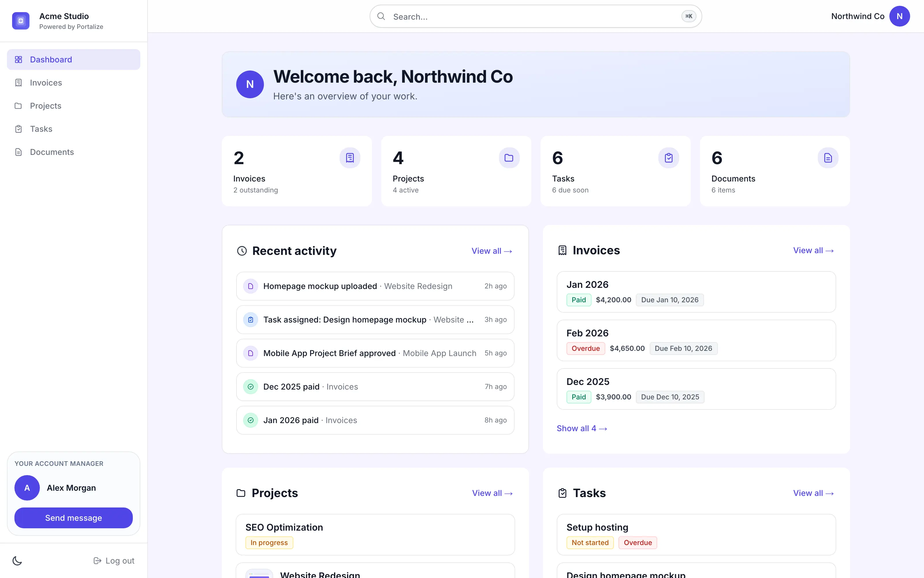Viewport: 924px width, 578px height.
Task: Click the $4,650.00 amount
Action: (x=627, y=349)
